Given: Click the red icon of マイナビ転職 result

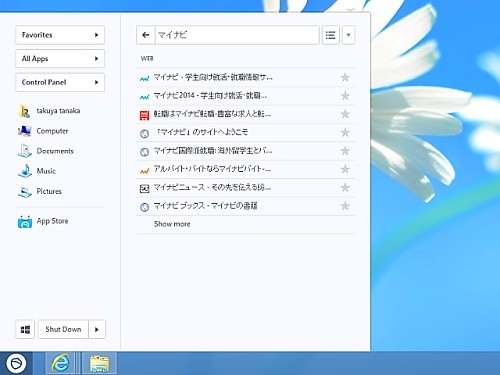Looking at the screenshot, I should tap(144, 115).
